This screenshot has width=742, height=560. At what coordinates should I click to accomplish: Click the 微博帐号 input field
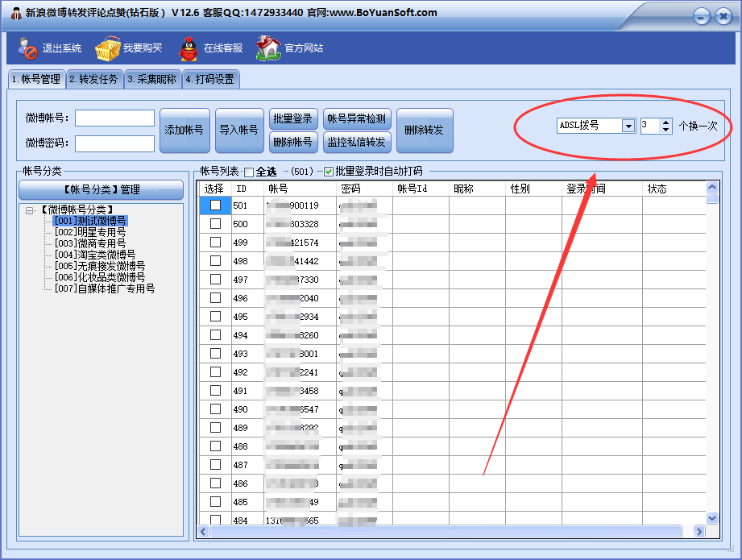click(114, 118)
